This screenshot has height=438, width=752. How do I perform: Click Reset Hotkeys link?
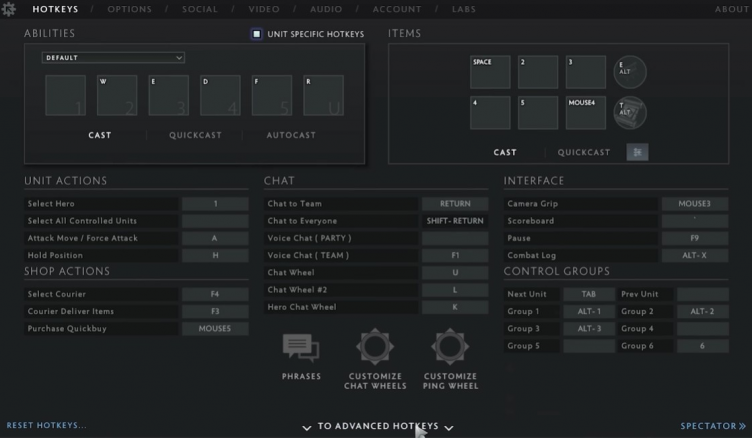46,426
